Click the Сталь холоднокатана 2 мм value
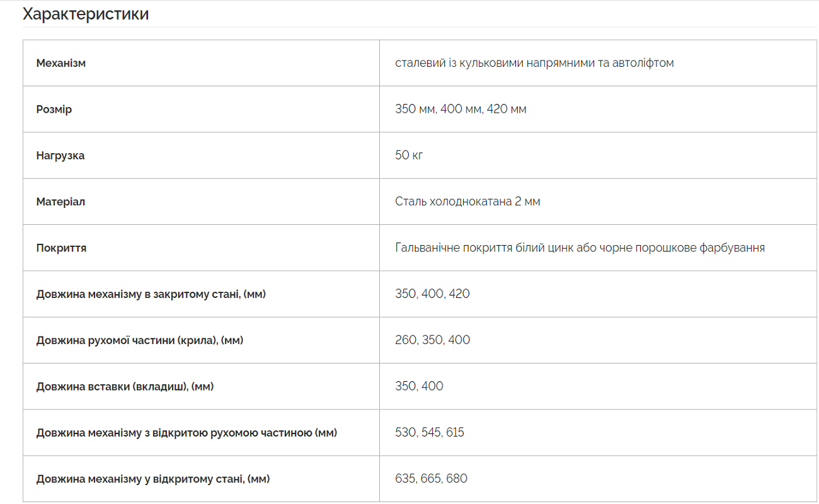The image size is (819, 504). (467, 202)
